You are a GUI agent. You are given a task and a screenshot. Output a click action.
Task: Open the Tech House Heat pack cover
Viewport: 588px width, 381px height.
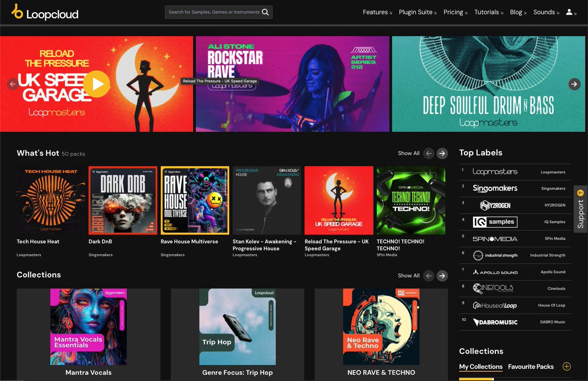coord(51,201)
